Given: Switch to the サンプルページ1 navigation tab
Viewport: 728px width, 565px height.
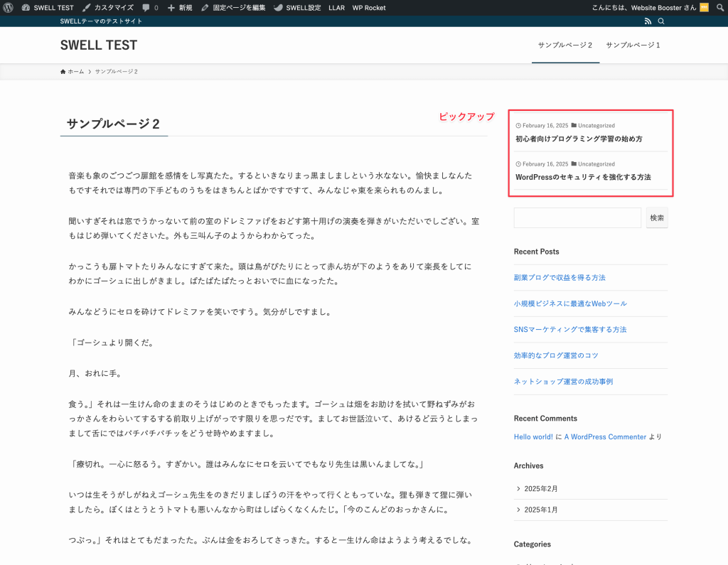Looking at the screenshot, I should point(632,44).
